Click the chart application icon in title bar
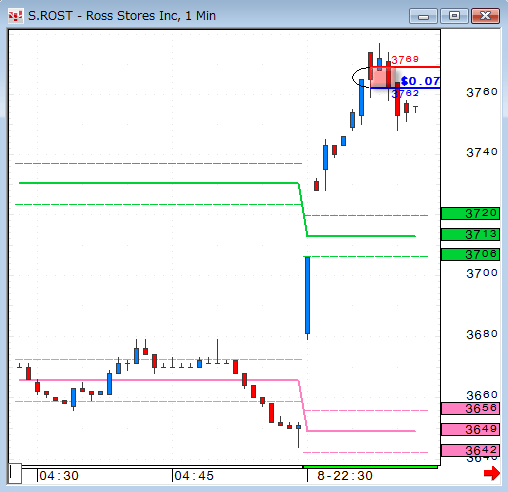Viewport: 508px width, 492px height. (16, 16)
